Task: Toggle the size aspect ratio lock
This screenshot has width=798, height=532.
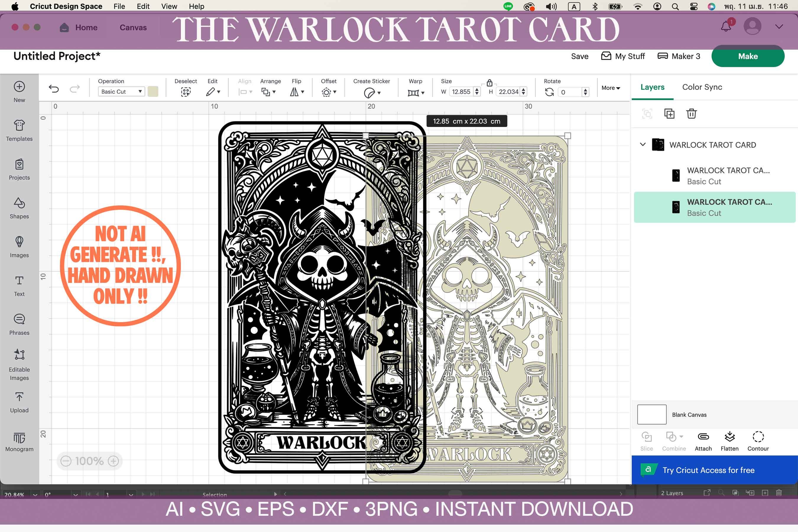Action: 490,82
